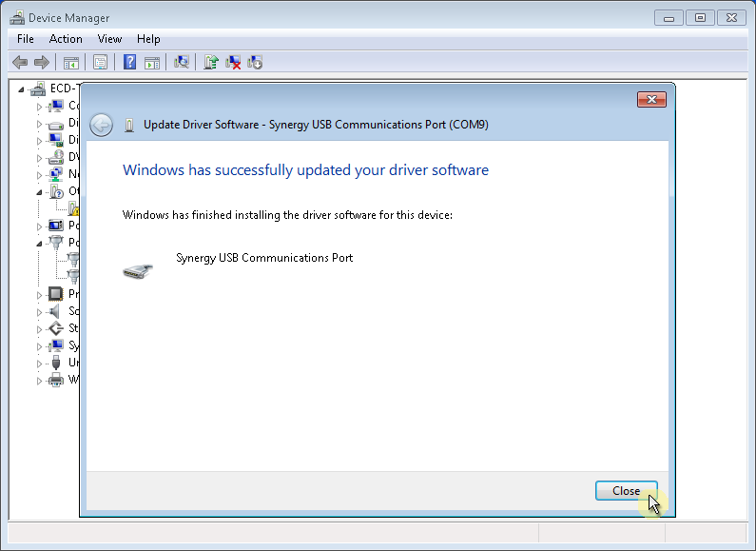
Task: Select the Storage controllers category icon
Action: (x=56, y=328)
